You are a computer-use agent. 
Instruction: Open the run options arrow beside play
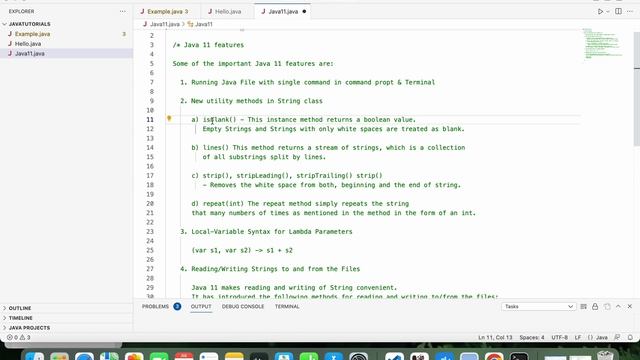[608, 11]
